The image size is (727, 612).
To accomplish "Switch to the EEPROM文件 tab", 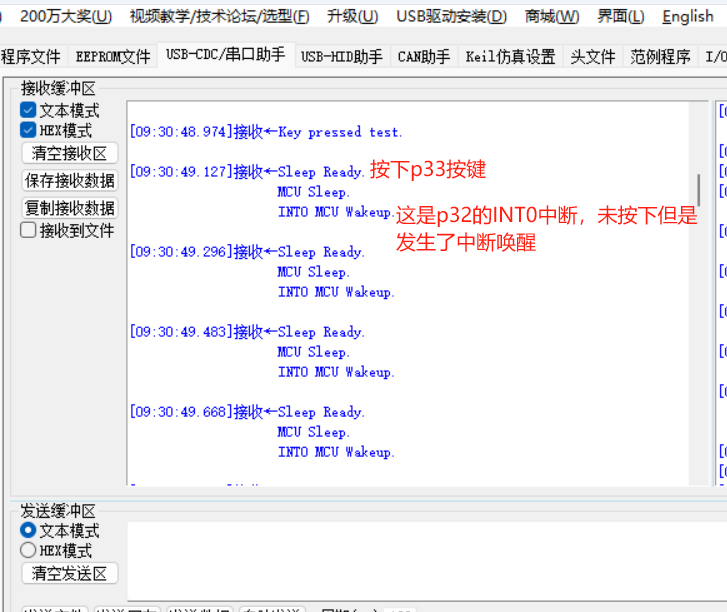I will [113, 57].
